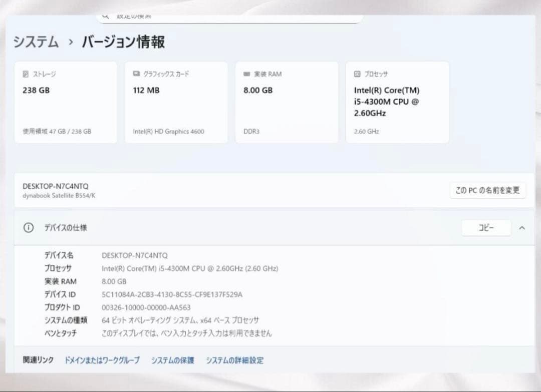Screen dimensions: 541x392
Task: Select バージョン情報 in the breadcrumb
Action: tap(123, 43)
